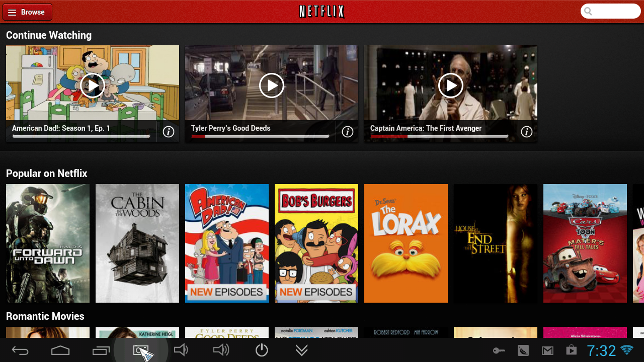This screenshot has height=362, width=644.
Task: Open the Natalie Portman Ashton Kutcher poster
Action: coord(316,332)
